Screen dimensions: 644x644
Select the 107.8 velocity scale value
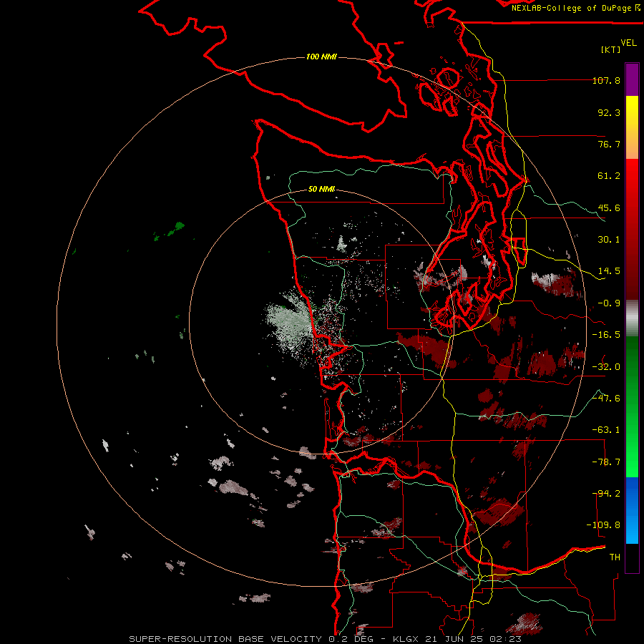(x=606, y=80)
